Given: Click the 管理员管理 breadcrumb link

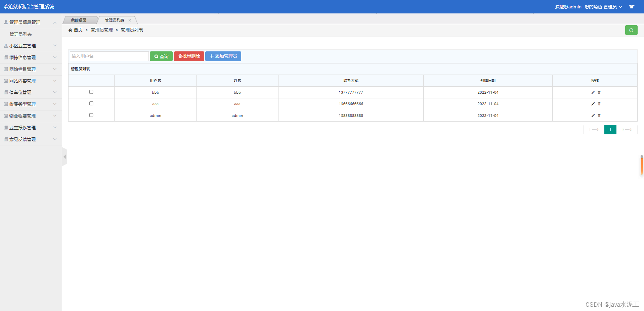Looking at the screenshot, I should coord(102,30).
